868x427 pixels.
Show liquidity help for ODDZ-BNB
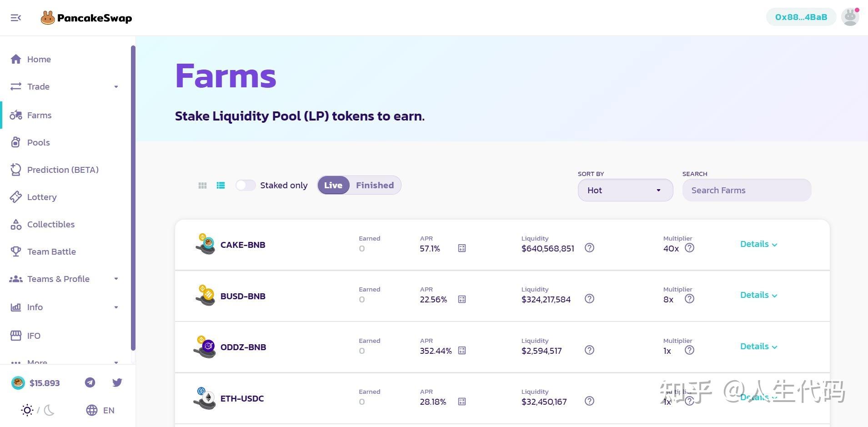589,350
